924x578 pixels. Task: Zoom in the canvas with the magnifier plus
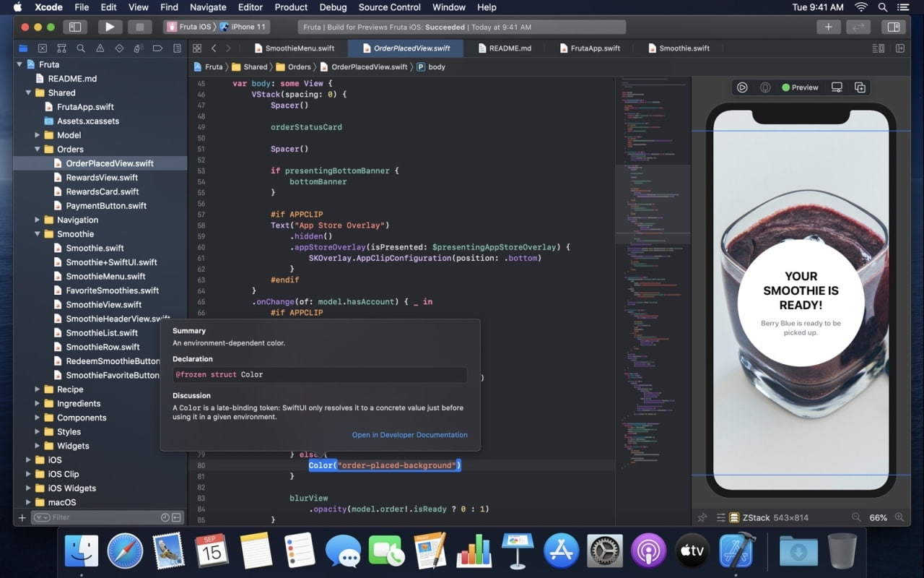click(x=899, y=517)
